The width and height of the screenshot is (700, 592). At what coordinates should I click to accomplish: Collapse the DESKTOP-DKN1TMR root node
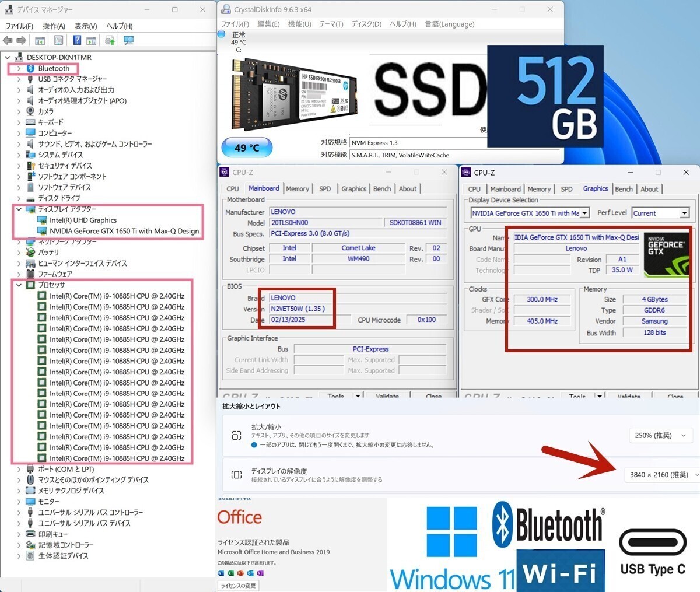[x=8, y=57]
